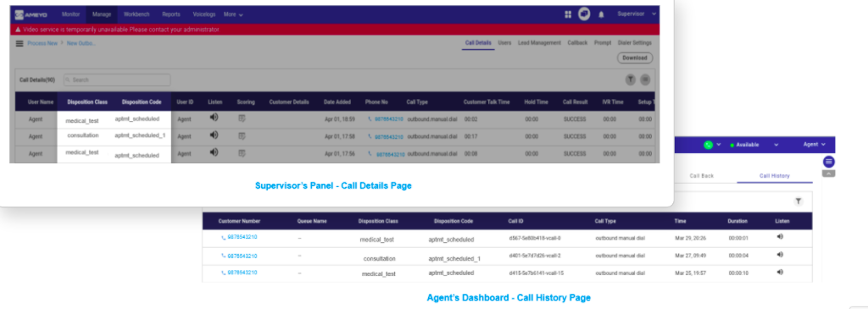
Task: Click the notification bell icon
Action: tap(601, 14)
